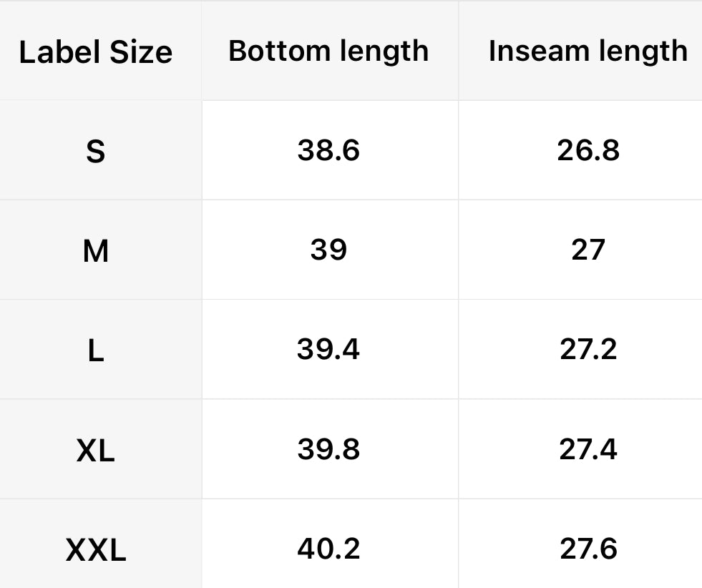Screen dimensions: 702x588
Task: Select the 27 inseam value for size M
Action: pyautogui.click(x=588, y=250)
